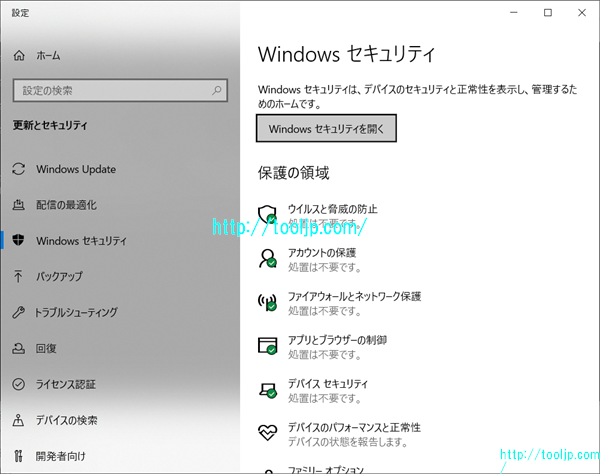Screen dimensions: 600x474
Task: Click the 配信の最適化 delivery icon
Action: (x=18, y=205)
